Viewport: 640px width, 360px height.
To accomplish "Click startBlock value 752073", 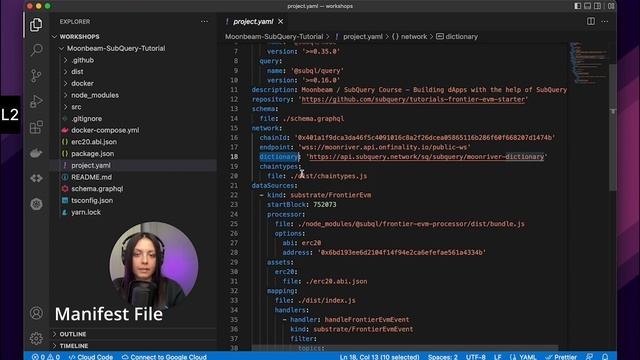I will pyautogui.click(x=324, y=204).
